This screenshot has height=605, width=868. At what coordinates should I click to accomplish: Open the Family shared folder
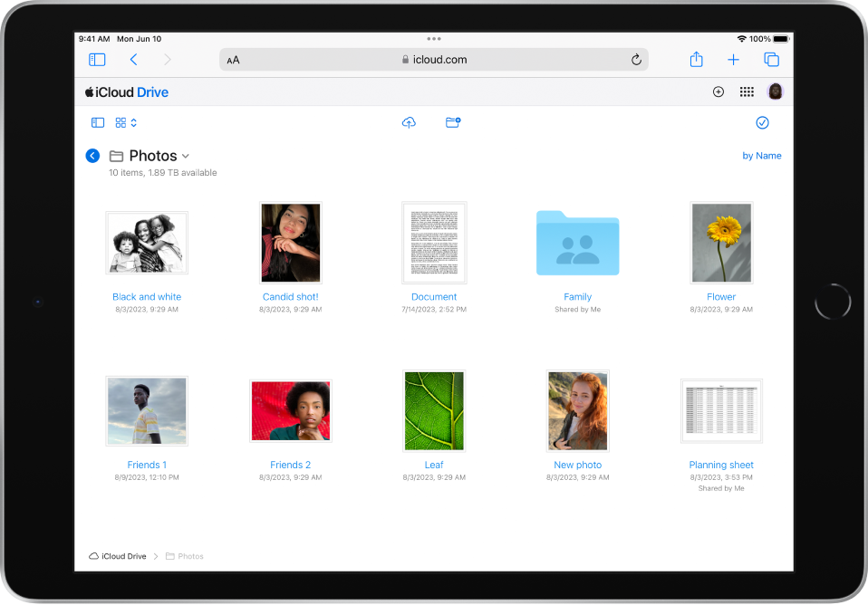pos(577,243)
